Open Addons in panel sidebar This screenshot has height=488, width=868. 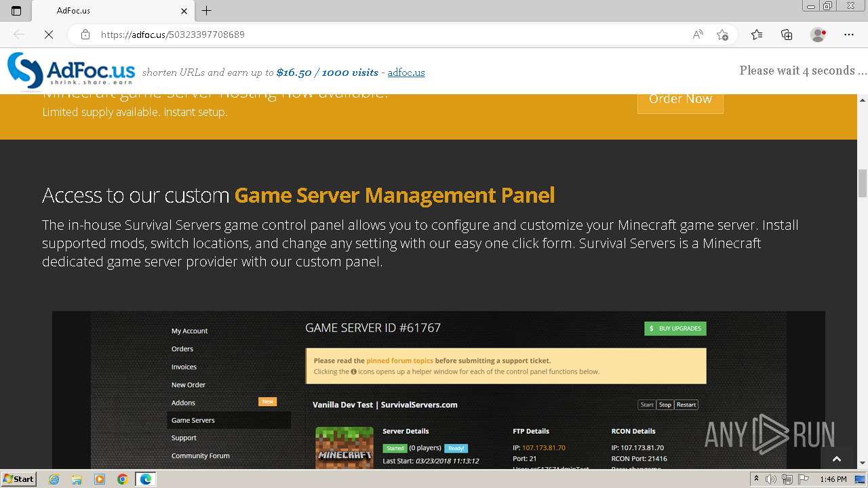point(183,403)
